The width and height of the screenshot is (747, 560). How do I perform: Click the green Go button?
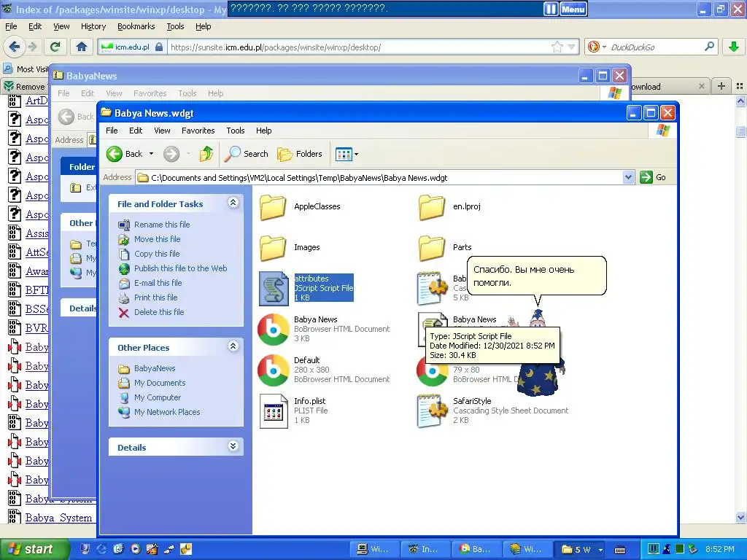653,177
